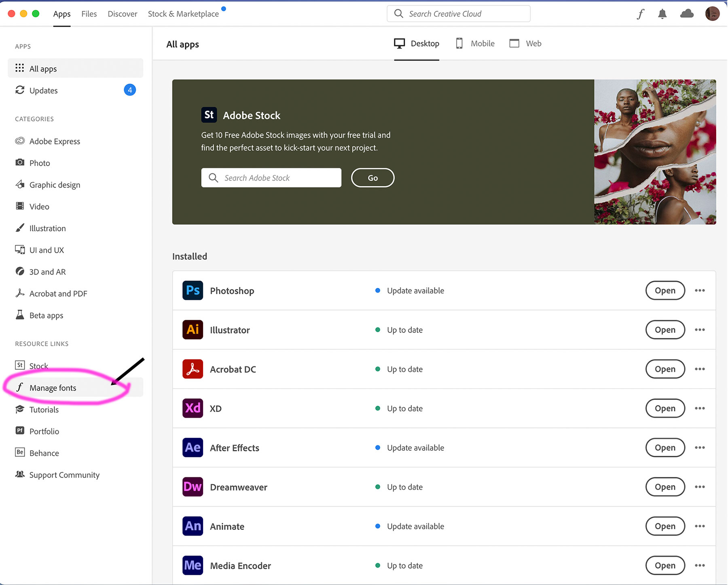Click the cloud sync status icon
The height and width of the screenshot is (585, 728).
(687, 14)
